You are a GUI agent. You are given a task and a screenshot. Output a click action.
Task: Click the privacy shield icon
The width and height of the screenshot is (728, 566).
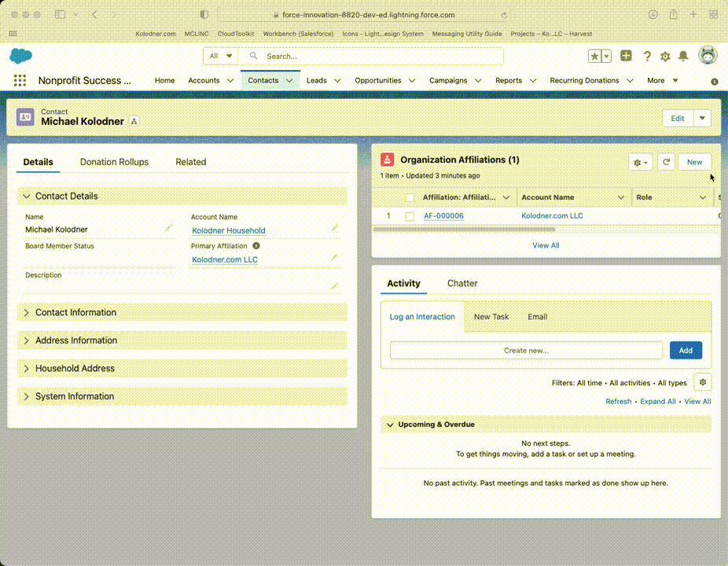204,15
